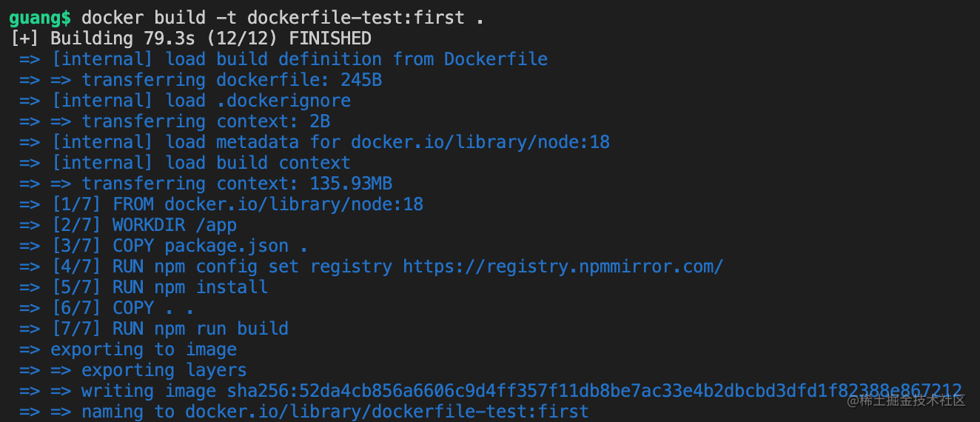Click the load build context line
980x422 pixels.
[185, 163]
